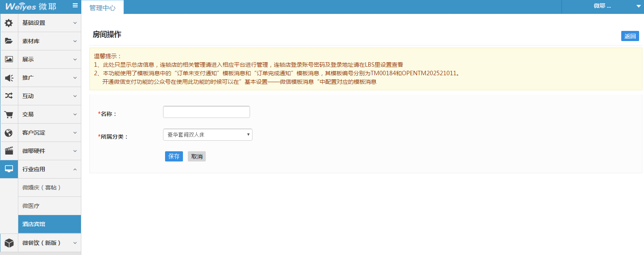Click the folder icon for 素材库
Viewport: 644px width, 255px height.
pyautogui.click(x=9, y=41)
